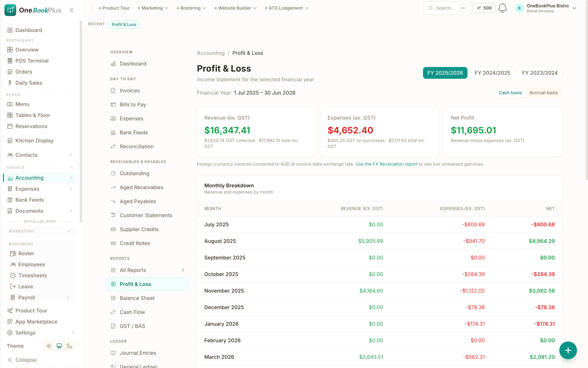This screenshot has height=368, width=588.
Task: Switch to Cash basis
Action: click(510, 93)
